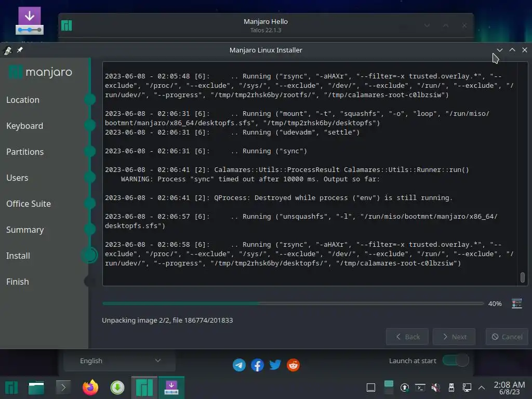
Task: Select the Location step in the sidebar
Action: [x=23, y=100]
